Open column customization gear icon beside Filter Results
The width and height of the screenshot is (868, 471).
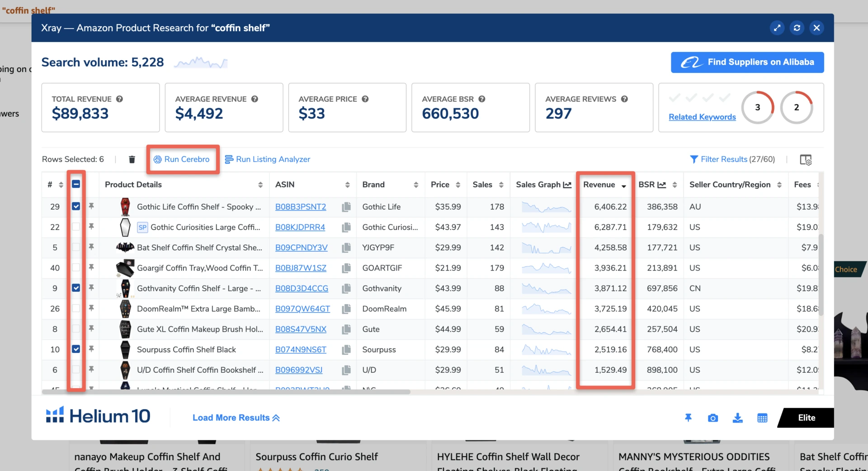(x=807, y=159)
